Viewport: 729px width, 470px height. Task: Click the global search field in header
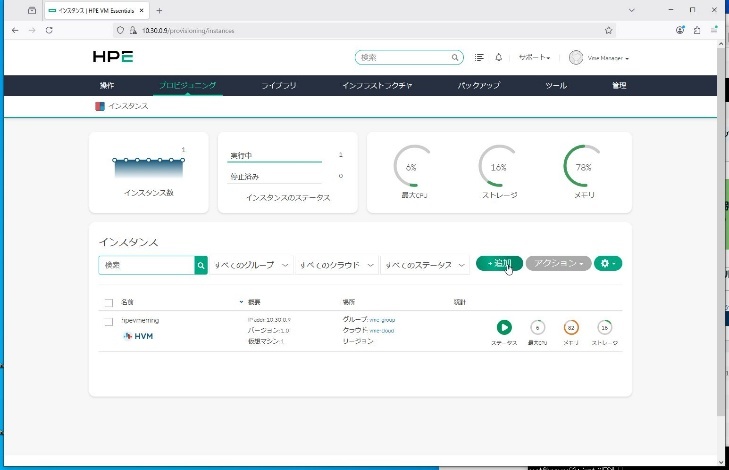[x=409, y=58]
